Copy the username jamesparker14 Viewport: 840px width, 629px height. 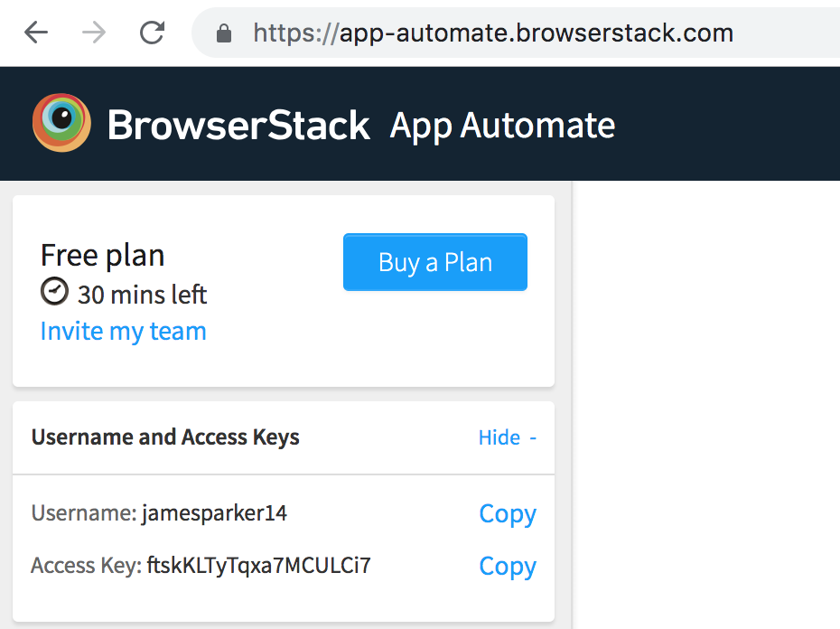pos(508,514)
